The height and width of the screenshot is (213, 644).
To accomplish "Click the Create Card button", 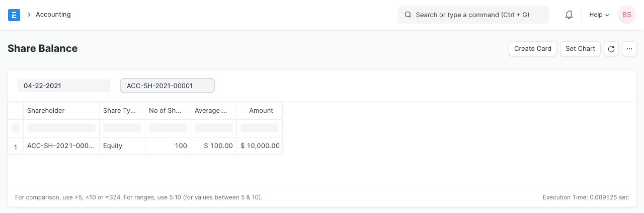I will [533, 49].
